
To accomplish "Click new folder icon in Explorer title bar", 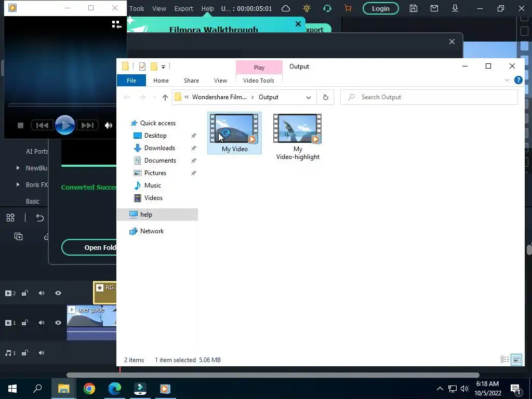I will click(154, 66).
